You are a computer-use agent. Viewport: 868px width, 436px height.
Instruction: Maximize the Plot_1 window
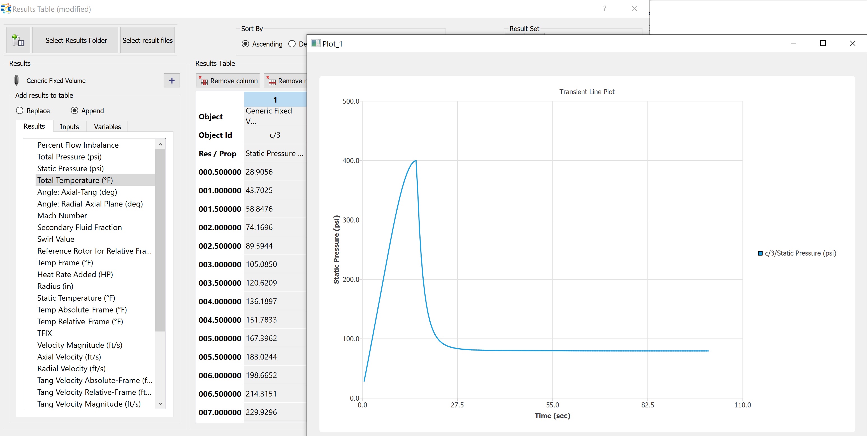(x=823, y=43)
